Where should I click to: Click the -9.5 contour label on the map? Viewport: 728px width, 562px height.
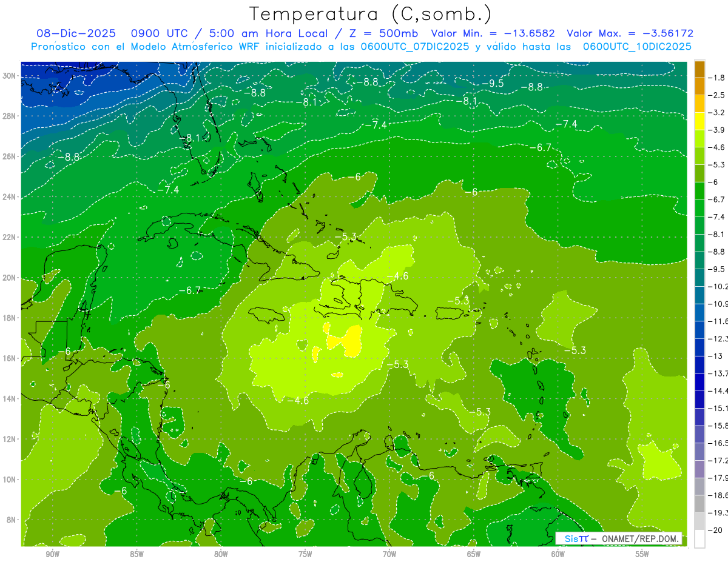coord(493,83)
